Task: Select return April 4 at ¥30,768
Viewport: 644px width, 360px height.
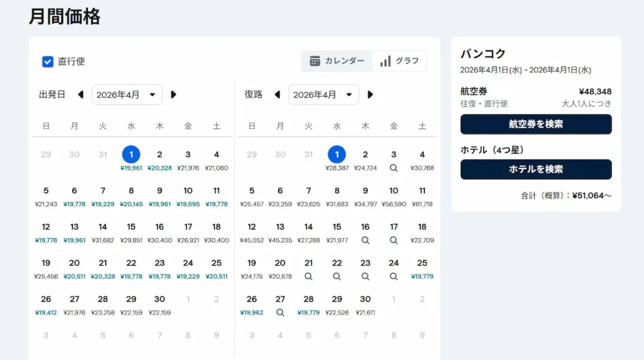Action: click(422, 160)
